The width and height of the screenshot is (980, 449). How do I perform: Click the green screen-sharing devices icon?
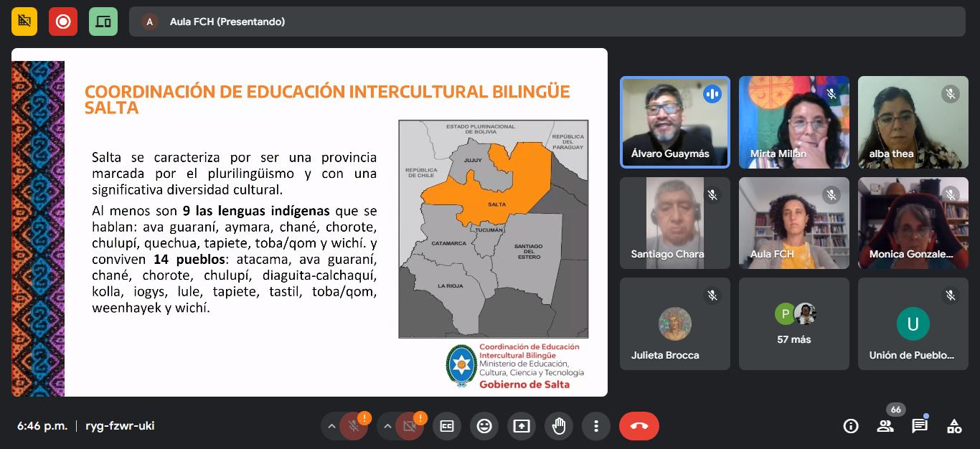pyautogui.click(x=103, y=22)
